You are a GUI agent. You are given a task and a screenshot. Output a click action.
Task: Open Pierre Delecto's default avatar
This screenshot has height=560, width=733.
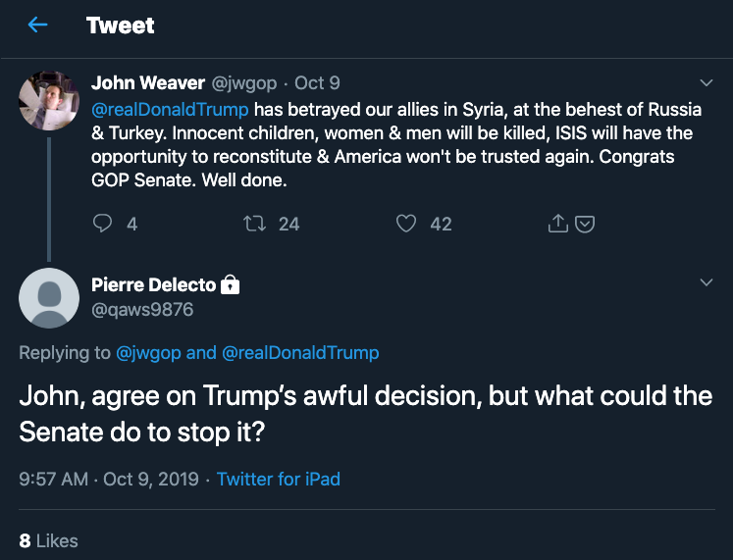pyautogui.click(x=49, y=297)
